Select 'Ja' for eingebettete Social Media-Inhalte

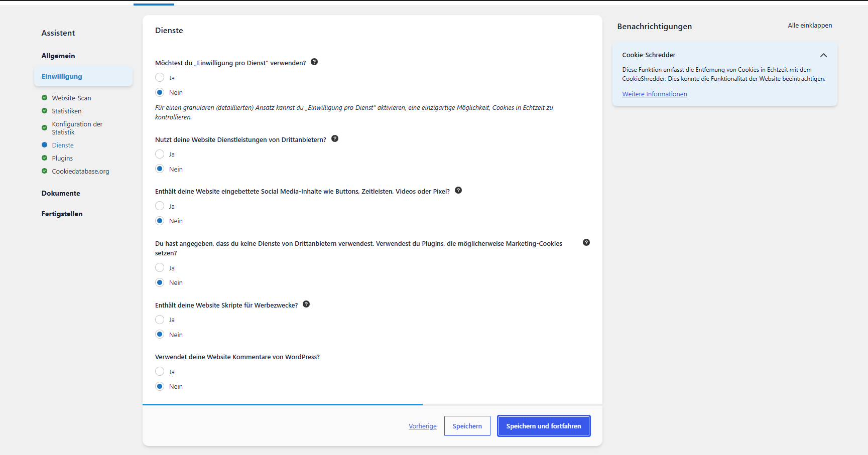click(x=160, y=206)
